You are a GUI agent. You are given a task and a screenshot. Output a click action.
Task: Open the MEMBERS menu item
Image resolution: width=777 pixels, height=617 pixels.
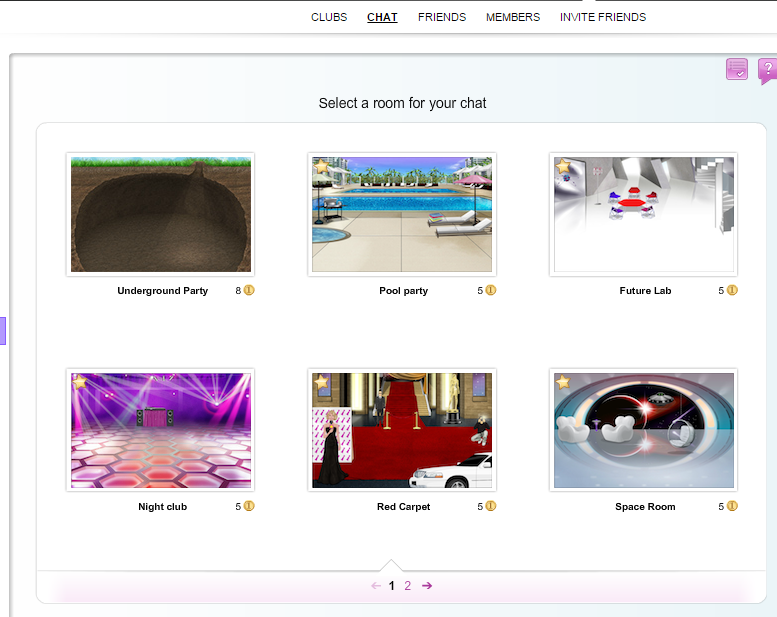point(513,17)
